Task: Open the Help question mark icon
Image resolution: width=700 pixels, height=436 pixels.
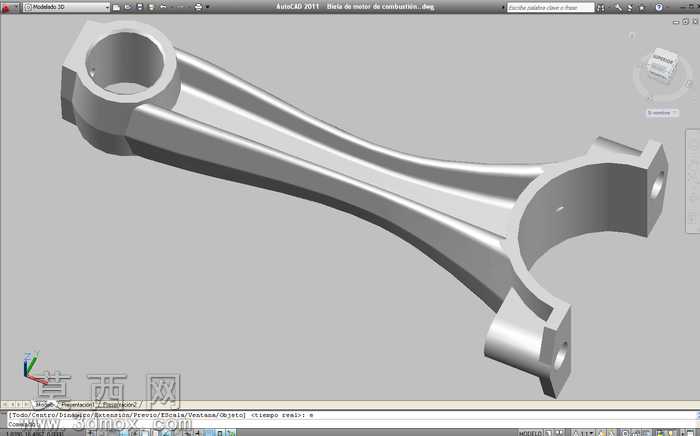Action: pyautogui.click(x=659, y=8)
